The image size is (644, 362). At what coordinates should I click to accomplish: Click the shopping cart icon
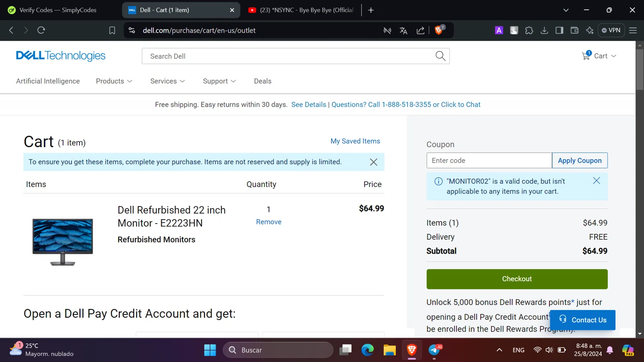pyautogui.click(x=586, y=56)
